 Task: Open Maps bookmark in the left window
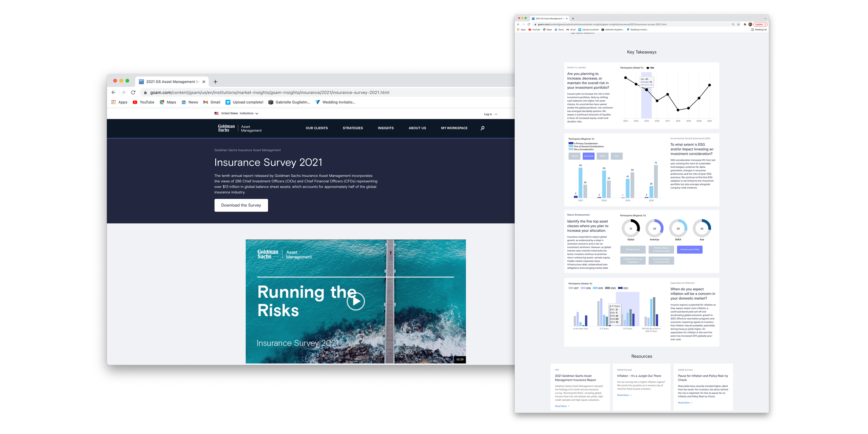pos(168,102)
